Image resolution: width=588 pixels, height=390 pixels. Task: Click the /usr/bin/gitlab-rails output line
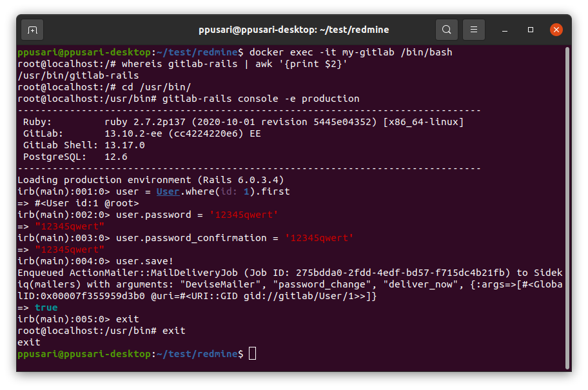78,75
